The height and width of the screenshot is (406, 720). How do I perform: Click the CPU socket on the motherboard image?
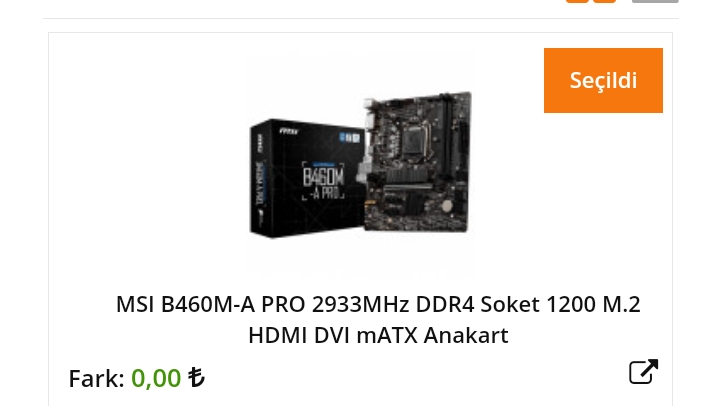click(416, 135)
